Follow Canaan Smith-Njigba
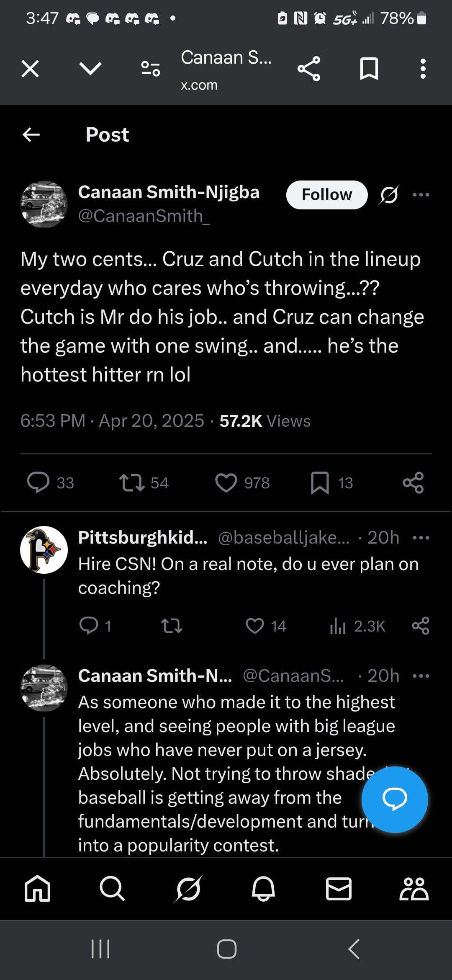Viewport: 452px width, 980px height. point(326,195)
